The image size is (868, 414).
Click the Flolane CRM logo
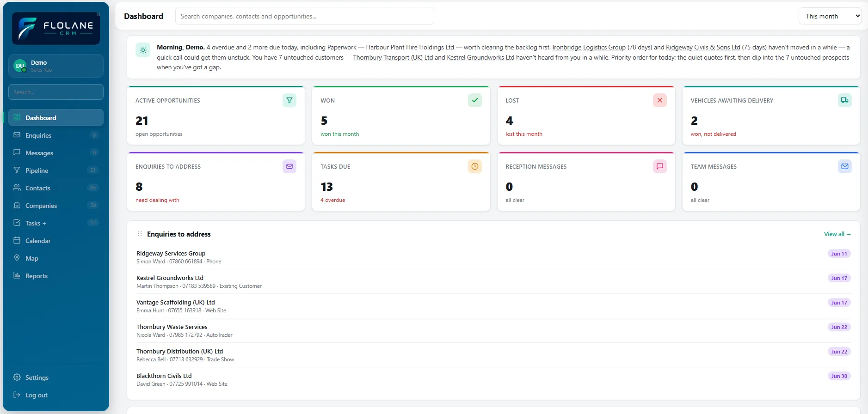[x=56, y=28]
